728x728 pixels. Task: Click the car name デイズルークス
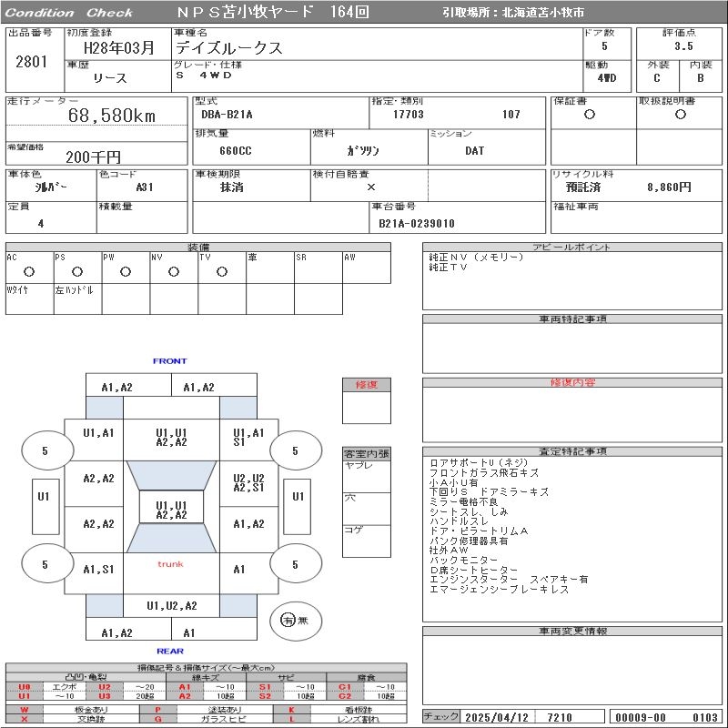pyautogui.click(x=229, y=48)
